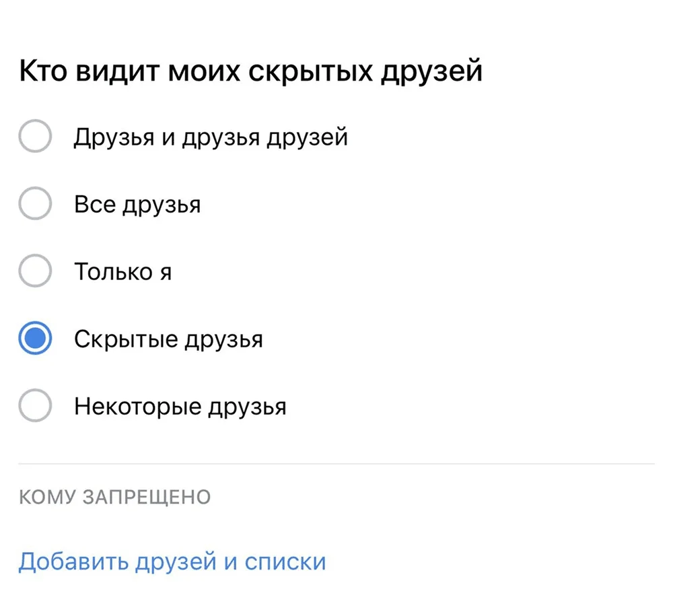Image resolution: width=673 pixels, height=616 pixels.
Task: Click the Скрытые друзья label text
Action: [x=168, y=339]
